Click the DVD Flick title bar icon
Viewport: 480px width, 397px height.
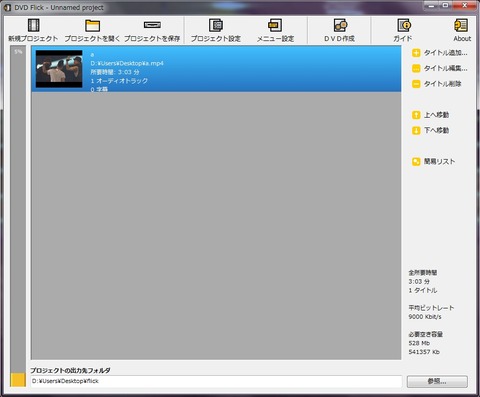pos(7,8)
